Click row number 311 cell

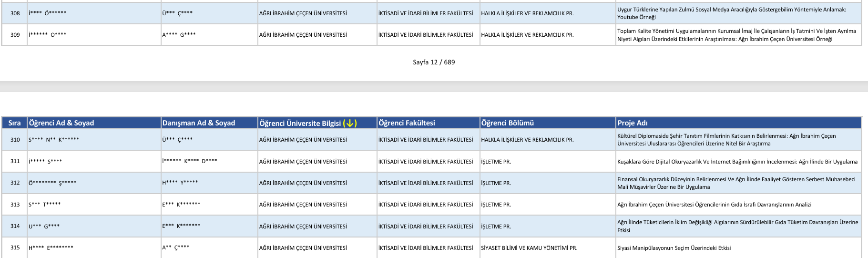[x=15, y=161]
